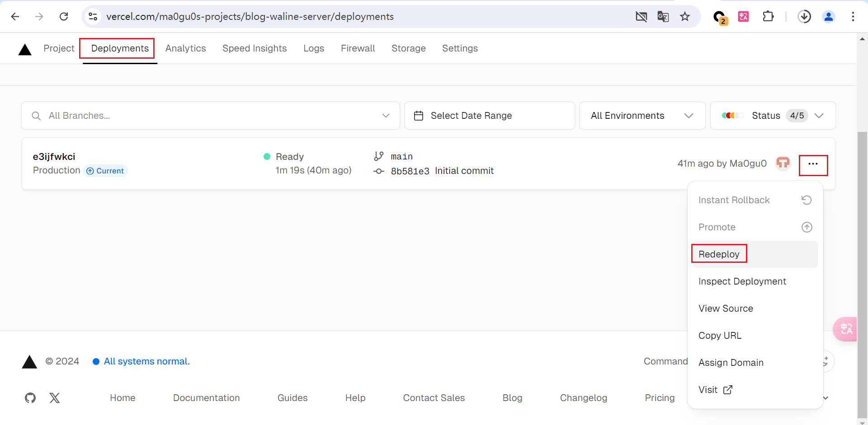Open Guides footer link

pyautogui.click(x=292, y=398)
